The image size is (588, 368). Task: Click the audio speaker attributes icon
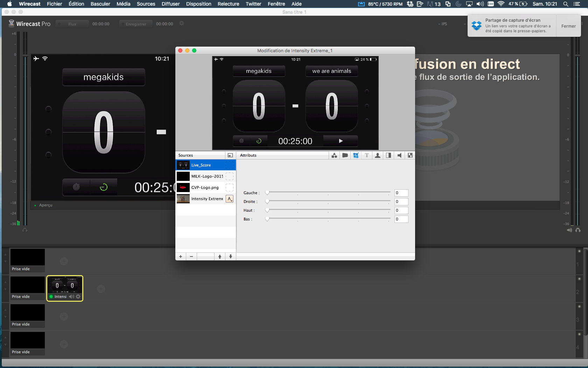click(399, 155)
